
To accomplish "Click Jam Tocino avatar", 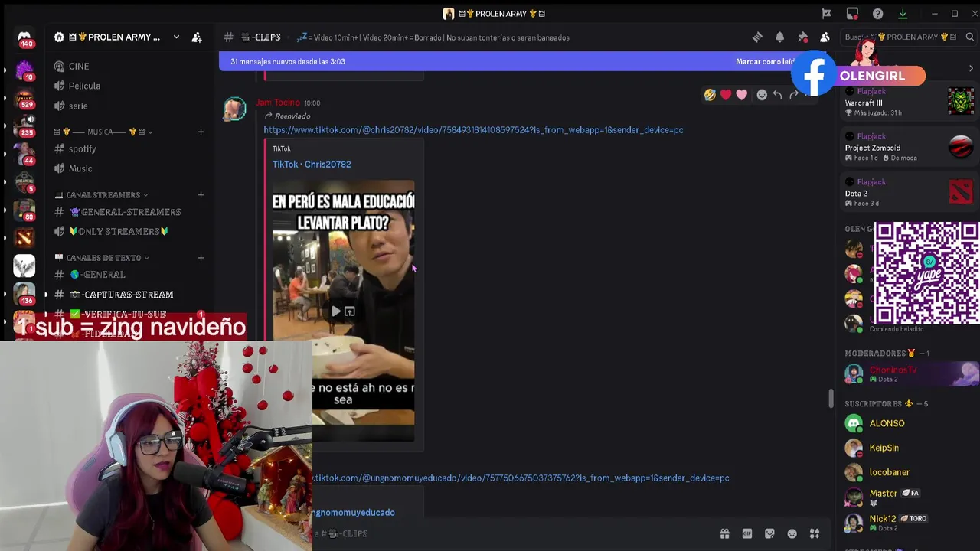I will click(234, 109).
